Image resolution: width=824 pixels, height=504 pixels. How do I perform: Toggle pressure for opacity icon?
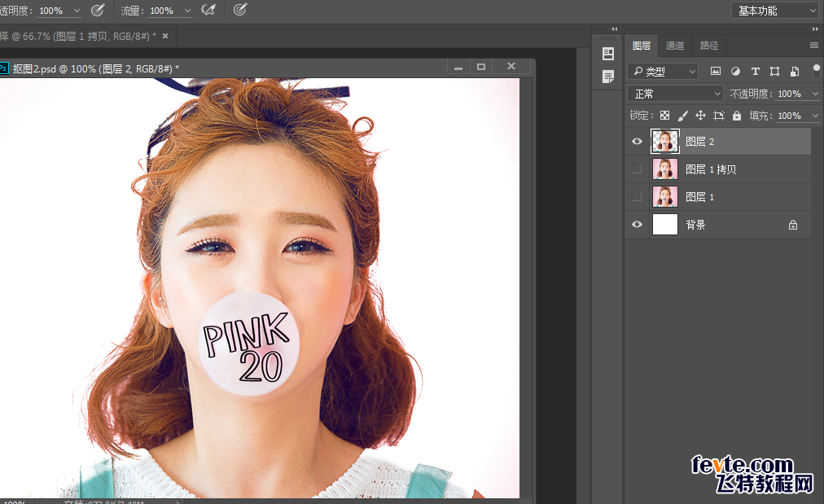tap(98, 10)
